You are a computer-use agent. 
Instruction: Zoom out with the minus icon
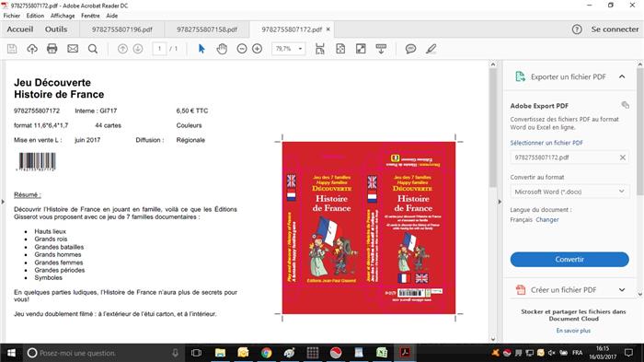[242, 49]
